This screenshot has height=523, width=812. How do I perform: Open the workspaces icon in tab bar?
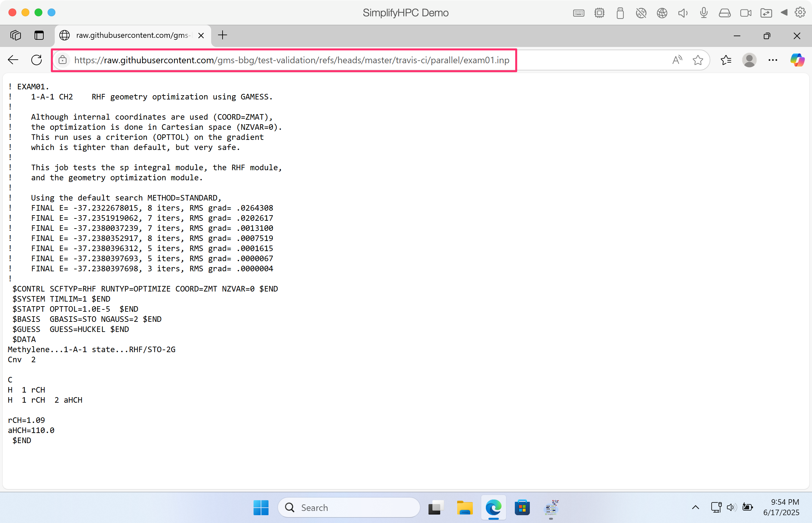pos(16,35)
